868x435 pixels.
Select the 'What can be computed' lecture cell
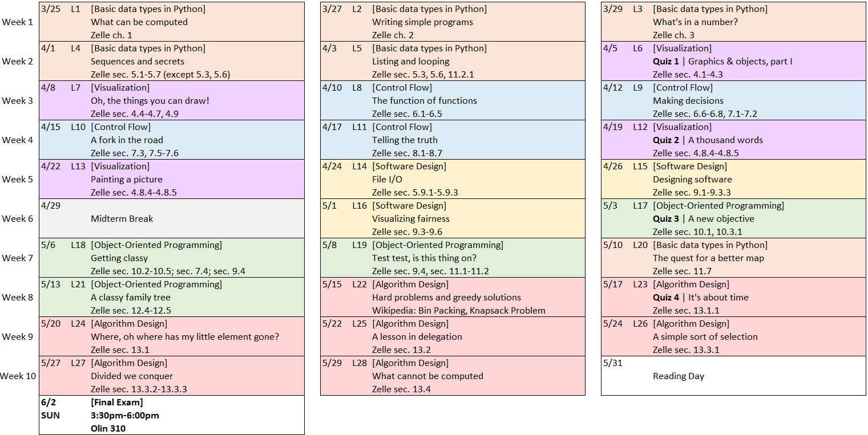(x=139, y=22)
